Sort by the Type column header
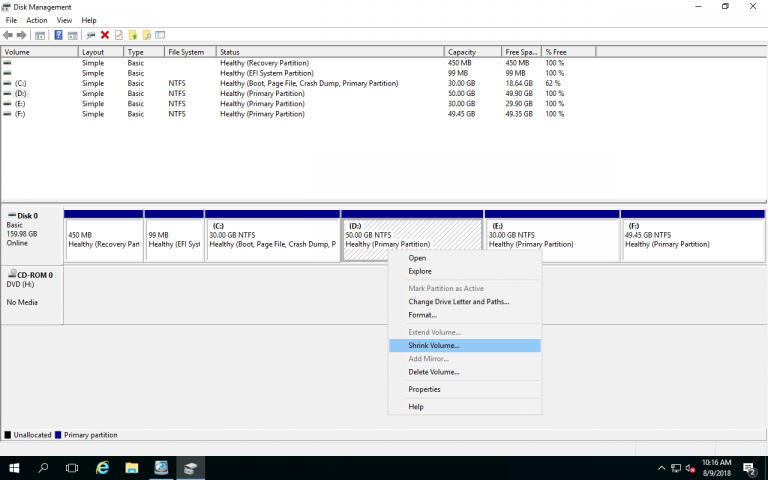 click(x=144, y=52)
